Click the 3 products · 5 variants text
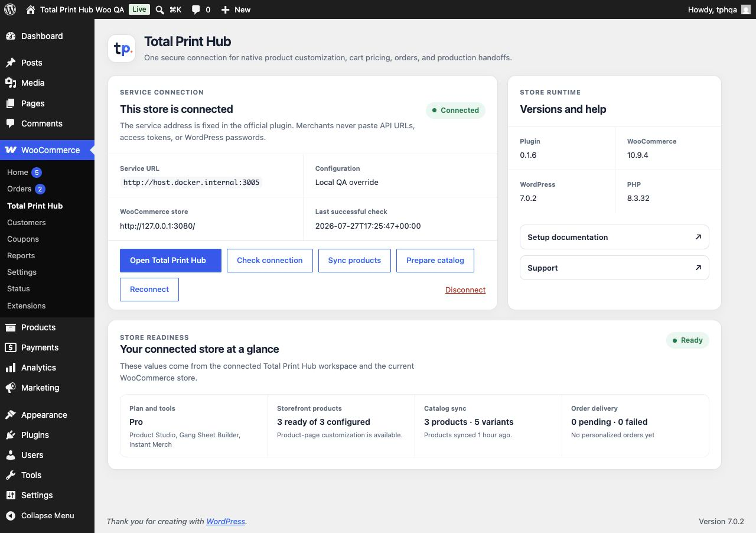 [469, 422]
